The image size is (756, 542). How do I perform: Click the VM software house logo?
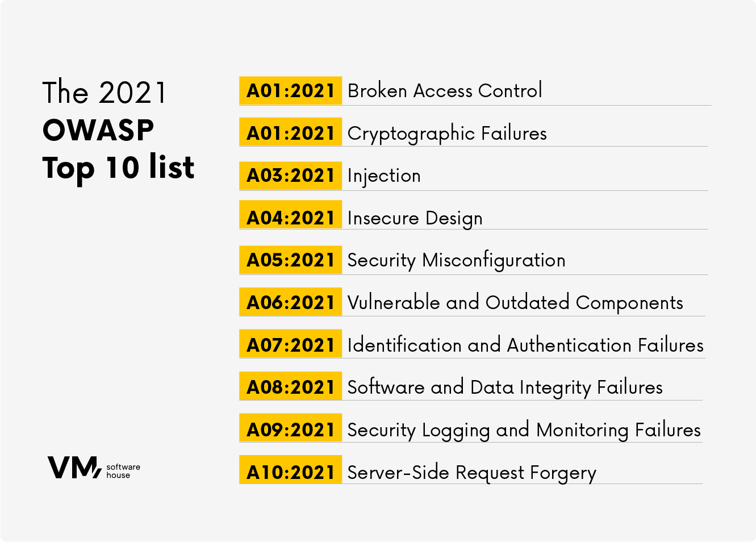93,468
